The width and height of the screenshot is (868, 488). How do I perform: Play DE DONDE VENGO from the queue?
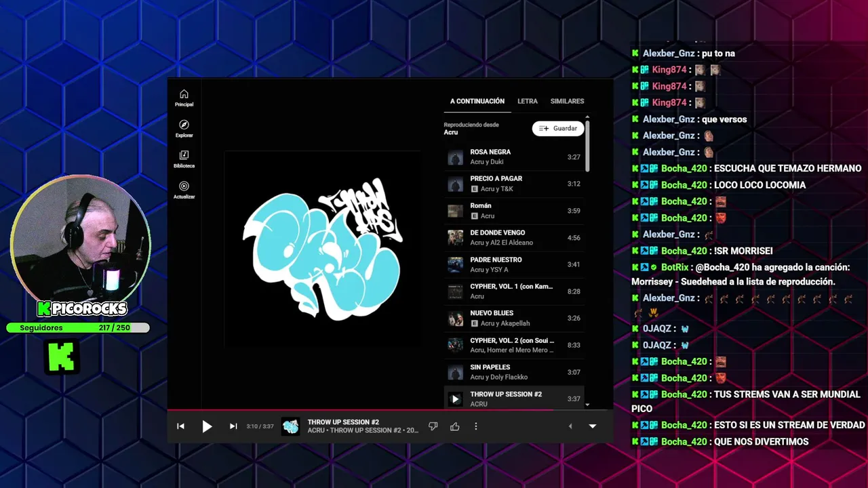513,238
